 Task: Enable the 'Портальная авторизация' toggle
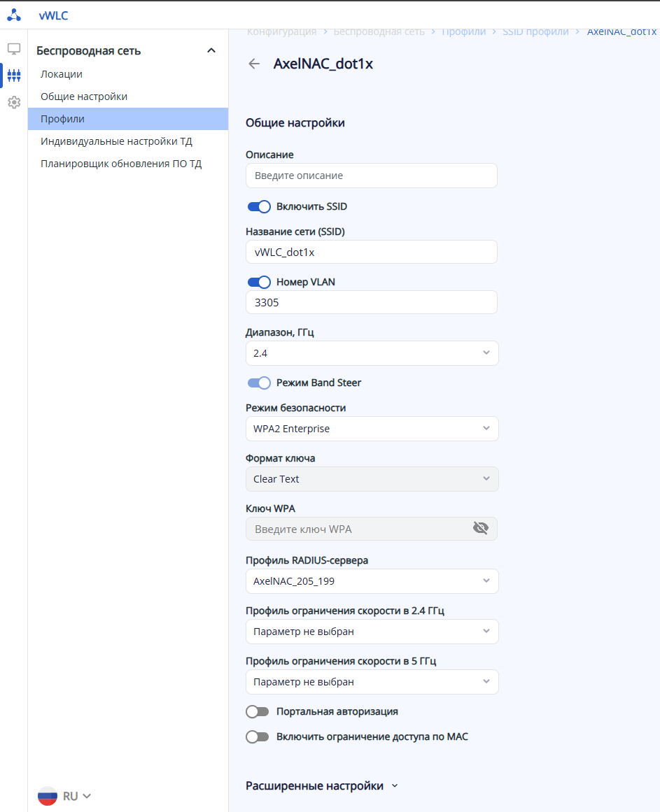click(x=258, y=712)
